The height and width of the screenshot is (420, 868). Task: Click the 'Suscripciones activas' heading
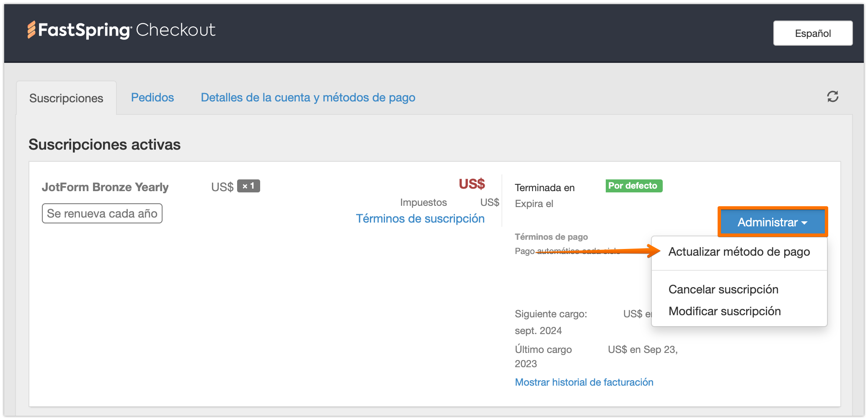tap(105, 145)
